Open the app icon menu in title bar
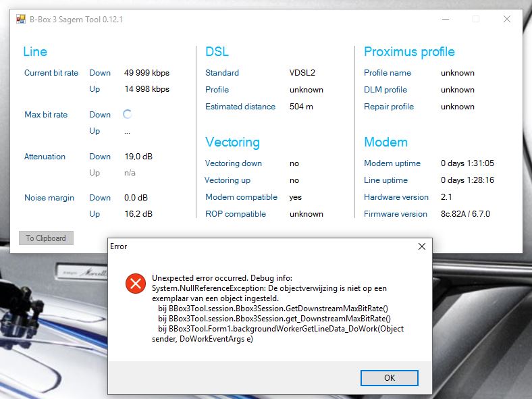This screenshot has height=399, width=532. pyautogui.click(x=20, y=20)
